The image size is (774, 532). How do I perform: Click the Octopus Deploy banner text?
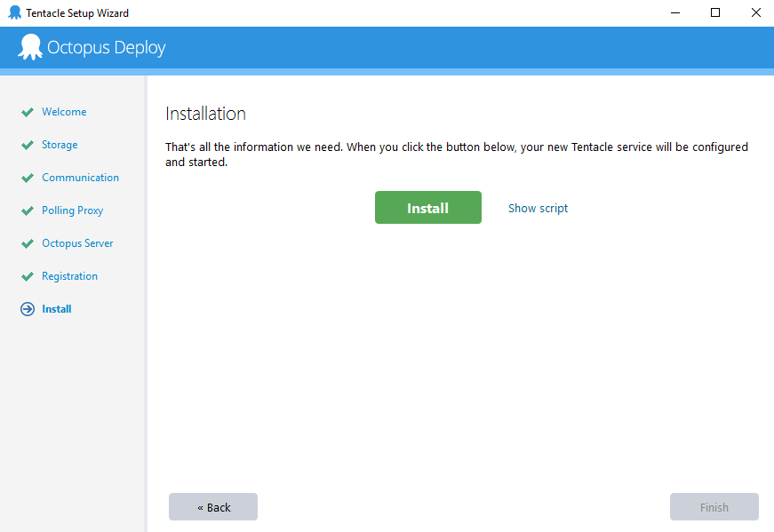106,47
